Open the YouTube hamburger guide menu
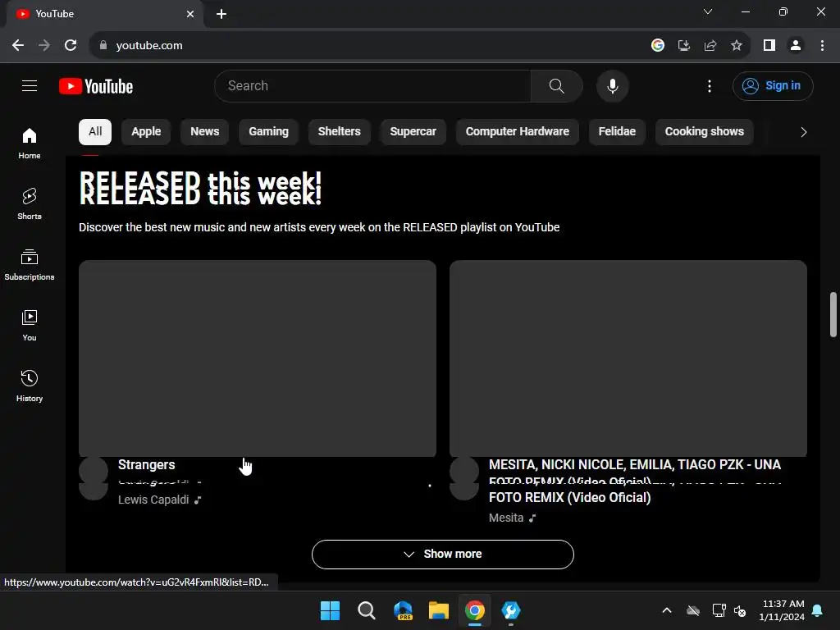This screenshot has width=840, height=630. [x=30, y=85]
